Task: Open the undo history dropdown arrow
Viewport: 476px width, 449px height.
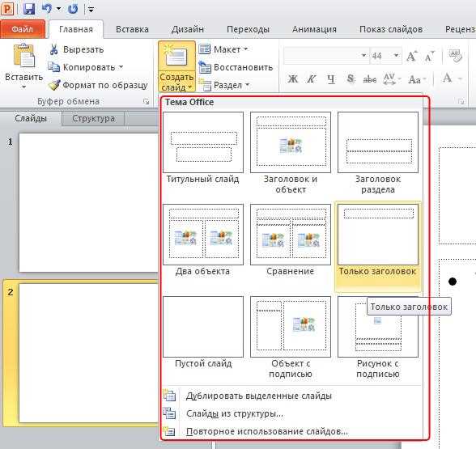Action: coord(58,9)
